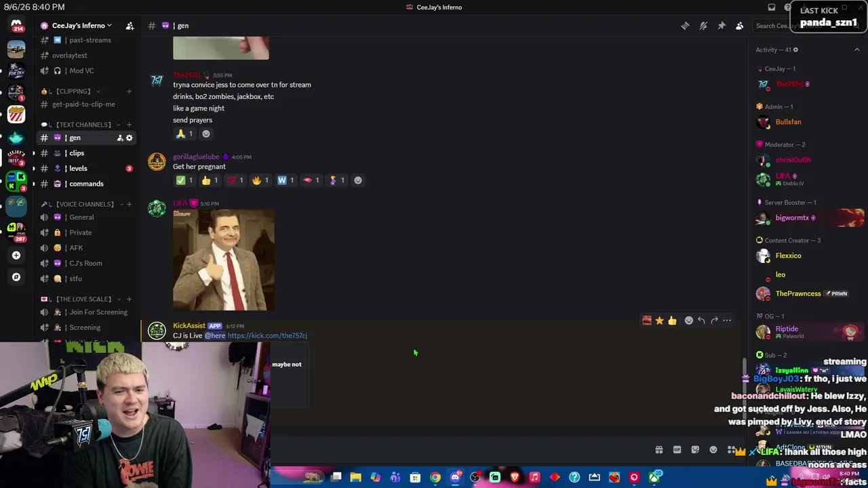868x488 pixels.
Task: Toggle the praying hands reaction on The757cj message
Action: coord(184,134)
